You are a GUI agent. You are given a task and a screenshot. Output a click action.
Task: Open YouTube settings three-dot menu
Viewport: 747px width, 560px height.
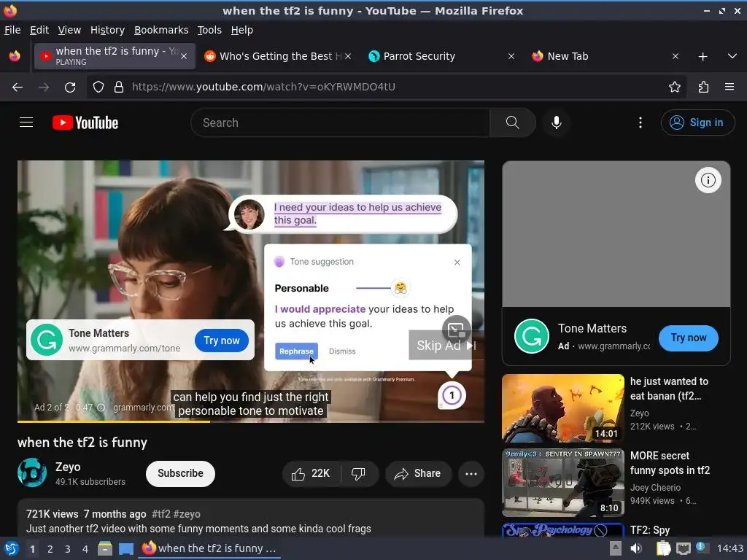click(x=640, y=122)
